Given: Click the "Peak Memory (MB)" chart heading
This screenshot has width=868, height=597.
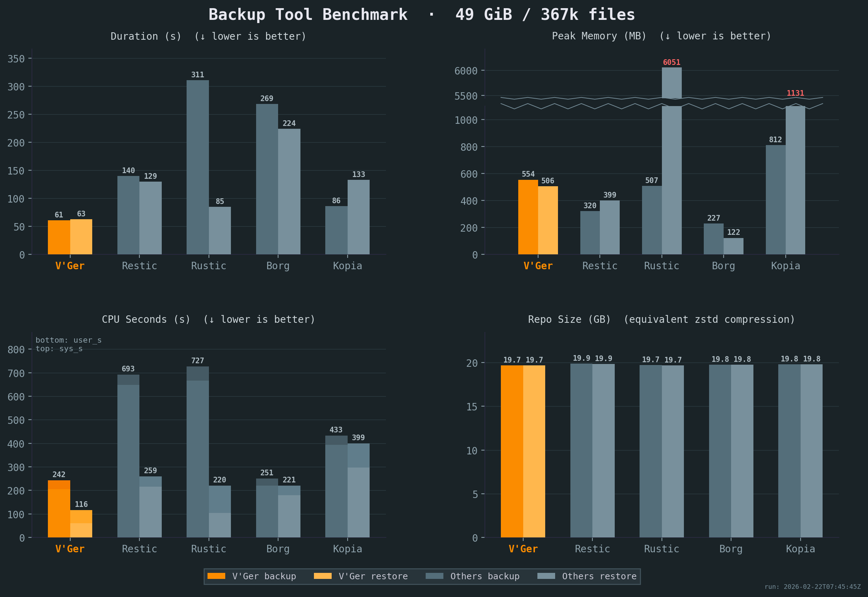Looking at the screenshot, I should pos(599,36).
